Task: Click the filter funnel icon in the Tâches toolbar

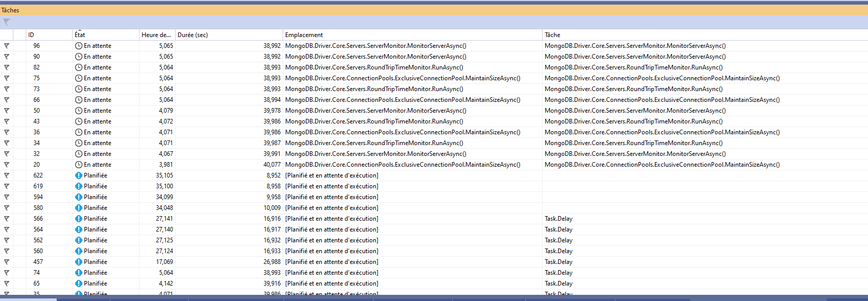Action: (x=6, y=22)
